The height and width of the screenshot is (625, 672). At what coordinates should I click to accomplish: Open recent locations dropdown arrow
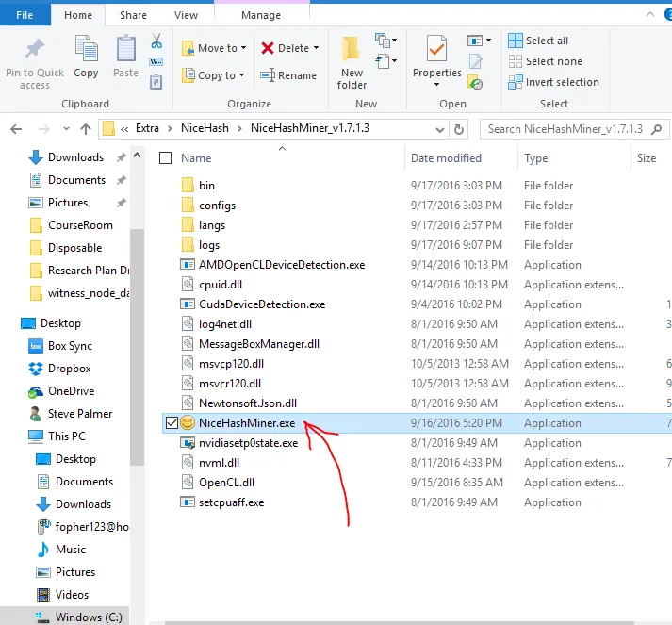[66, 128]
